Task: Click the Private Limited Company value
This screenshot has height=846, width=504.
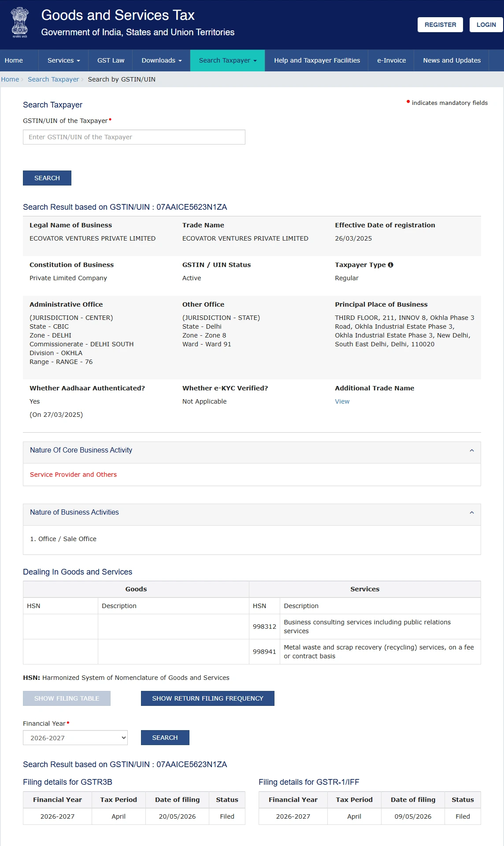Action: (68, 278)
